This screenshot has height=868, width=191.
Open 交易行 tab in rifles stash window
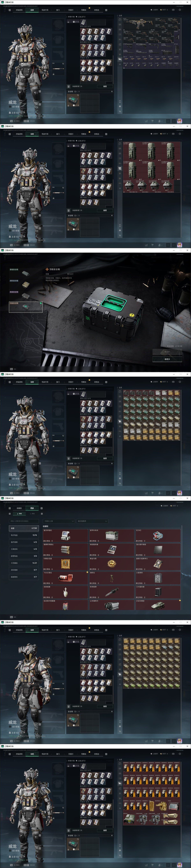tap(71, 10)
